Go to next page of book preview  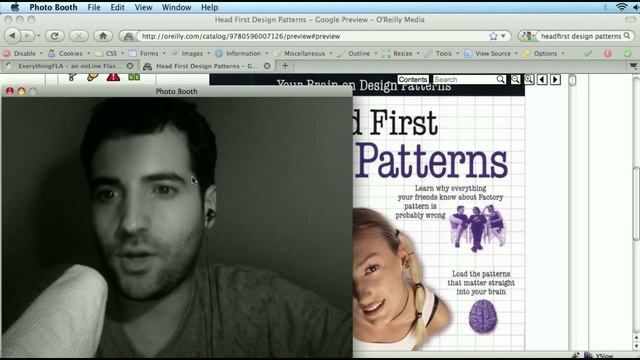pos(555,80)
